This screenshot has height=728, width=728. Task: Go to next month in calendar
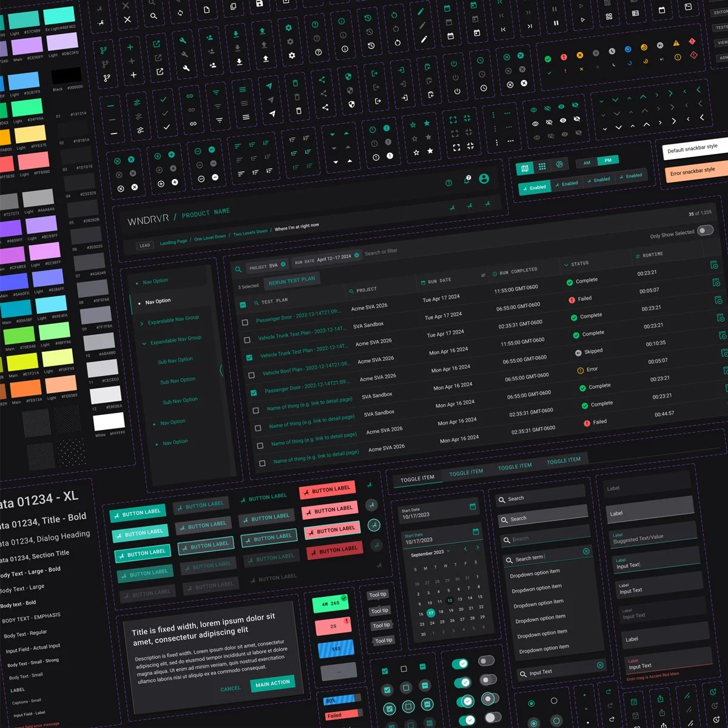tap(477, 547)
